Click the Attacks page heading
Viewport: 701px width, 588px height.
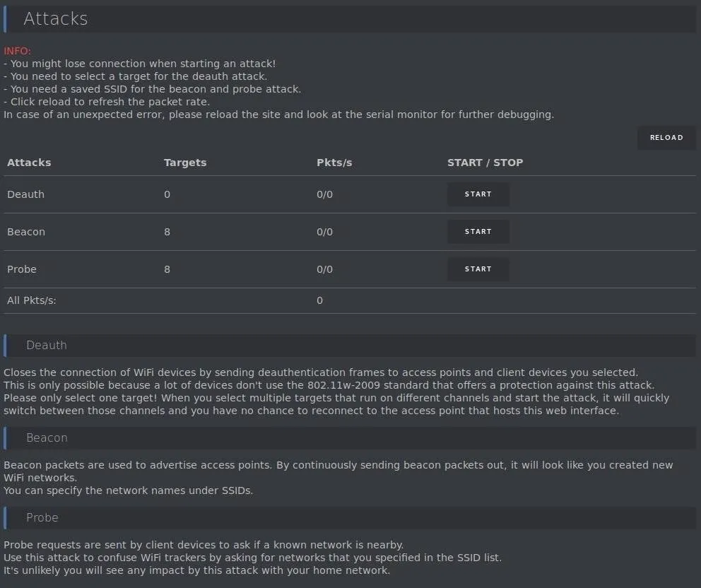55,19
